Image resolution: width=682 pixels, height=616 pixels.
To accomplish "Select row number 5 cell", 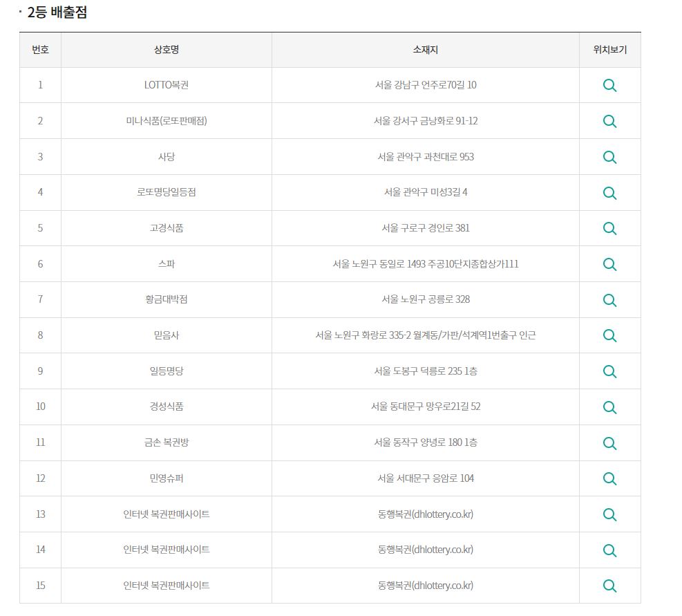I will 41,228.
